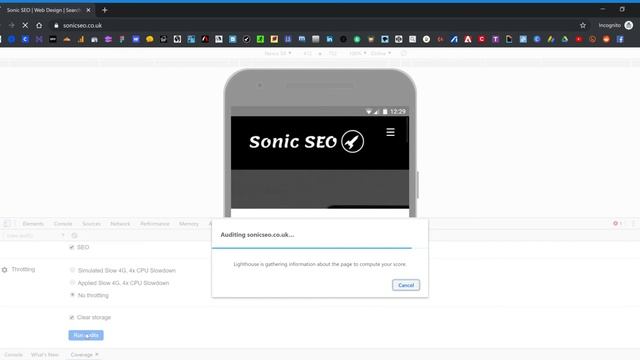Open the What's New drawer tab

coord(45,355)
